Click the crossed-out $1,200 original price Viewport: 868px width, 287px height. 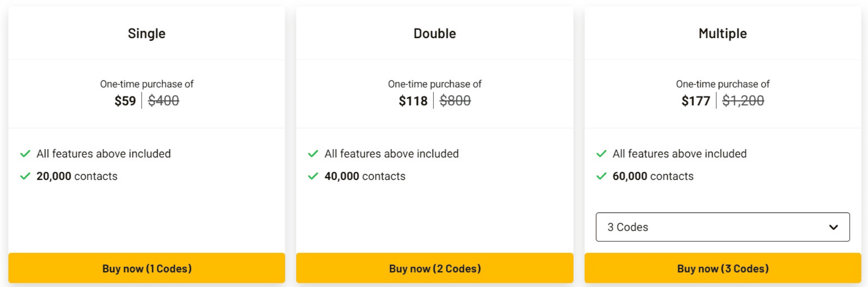coord(743,101)
